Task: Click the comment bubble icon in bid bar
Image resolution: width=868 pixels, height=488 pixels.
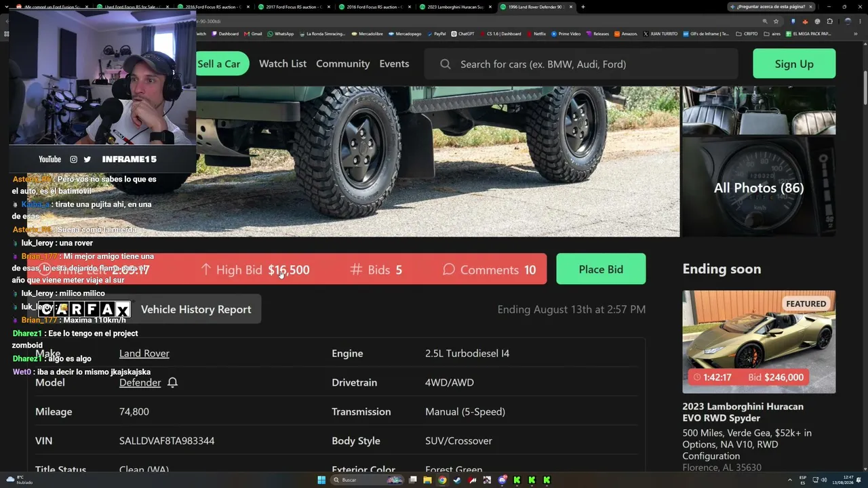Action: click(448, 269)
